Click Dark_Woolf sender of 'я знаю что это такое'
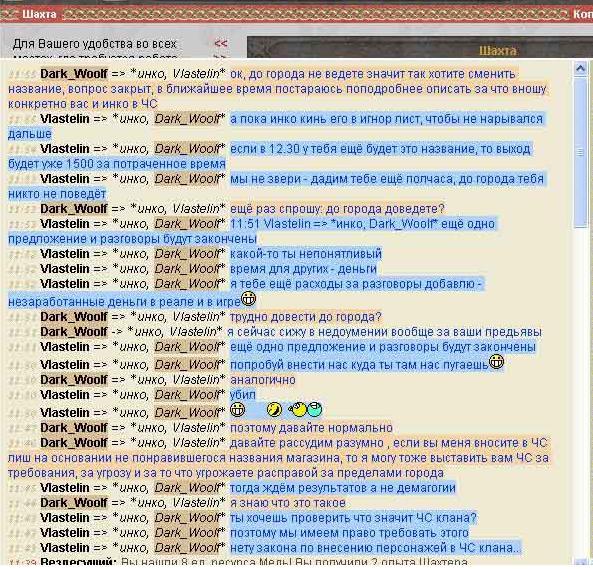 (x=74, y=503)
